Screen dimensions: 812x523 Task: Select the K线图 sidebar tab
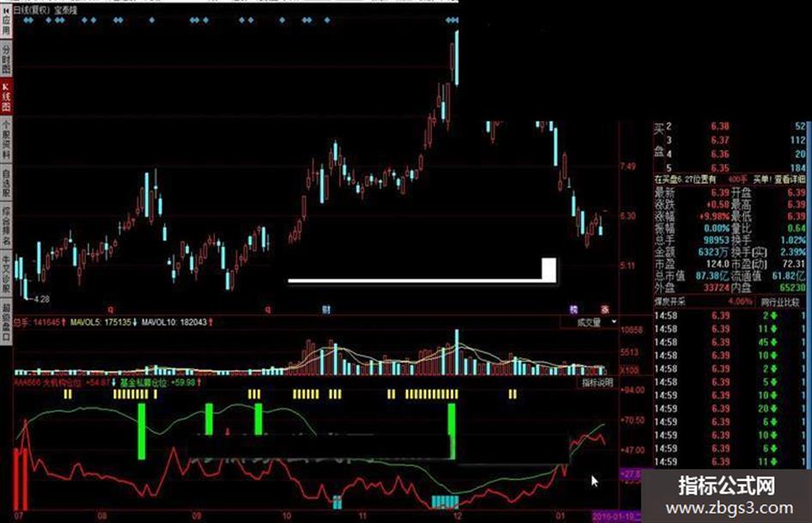6,96
